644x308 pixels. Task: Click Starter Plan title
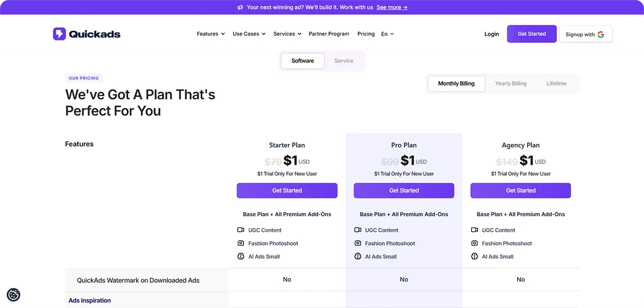click(x=287, y=145)
